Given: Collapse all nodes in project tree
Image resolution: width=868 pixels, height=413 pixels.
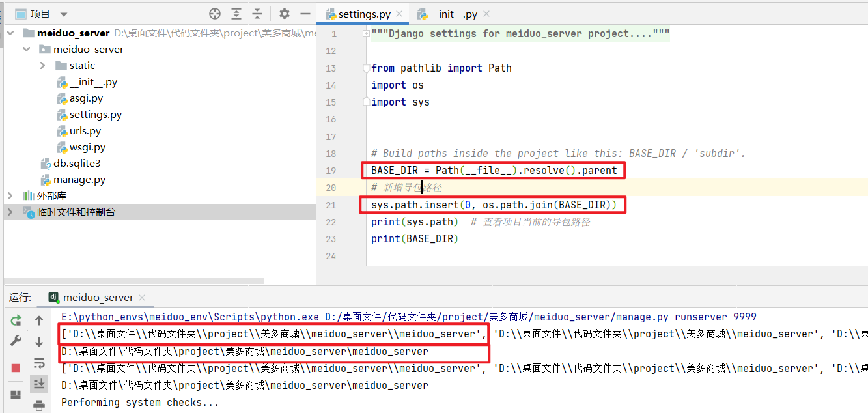Looking at the screenshot, I should (x=257, y=13).
